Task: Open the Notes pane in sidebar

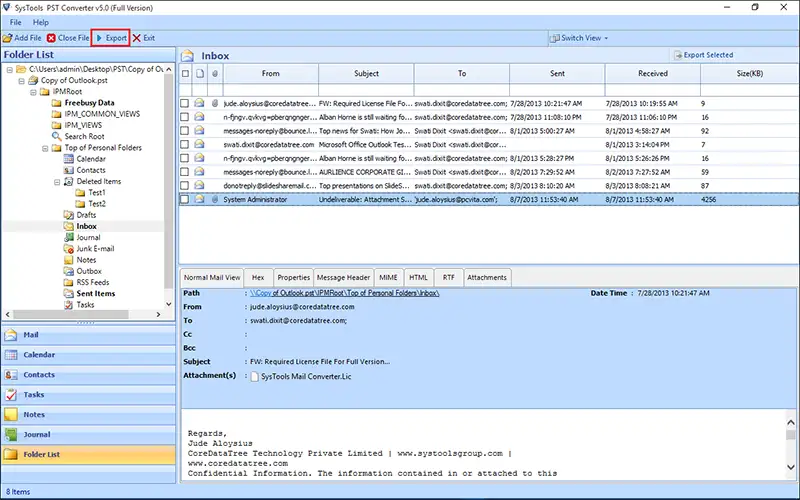Action: coord(34,415)
